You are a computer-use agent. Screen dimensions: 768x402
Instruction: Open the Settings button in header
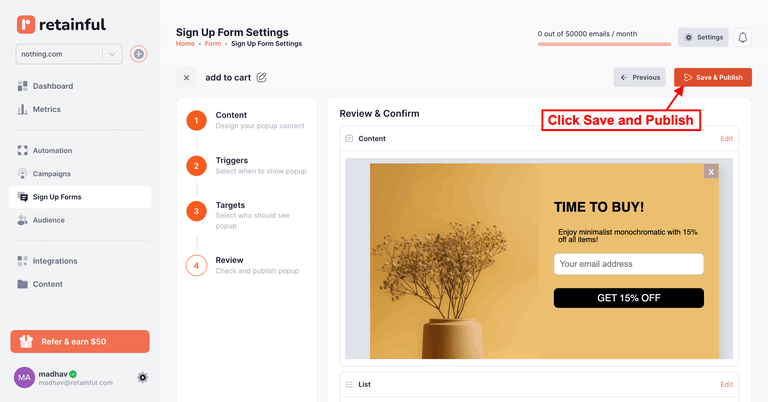(703, 37)
